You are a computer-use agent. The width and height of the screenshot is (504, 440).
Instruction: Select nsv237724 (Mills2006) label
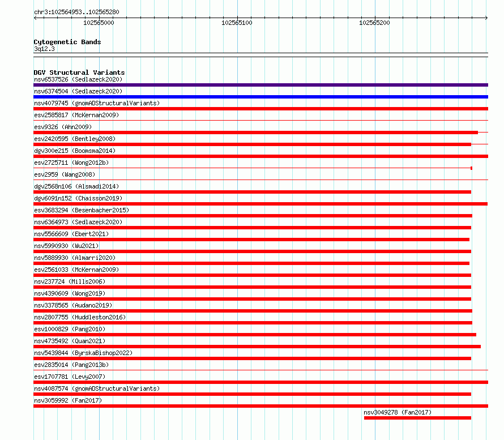click(x=70, y=281)
